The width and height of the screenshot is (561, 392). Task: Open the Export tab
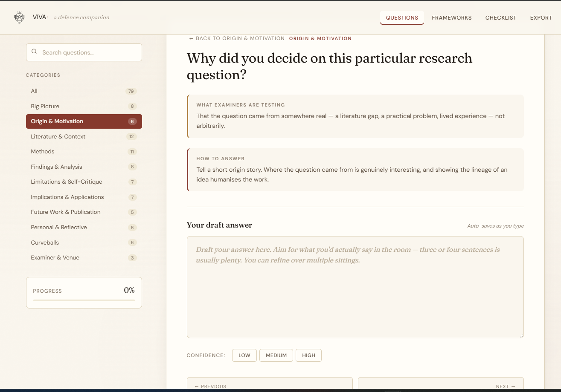point(541,18)
